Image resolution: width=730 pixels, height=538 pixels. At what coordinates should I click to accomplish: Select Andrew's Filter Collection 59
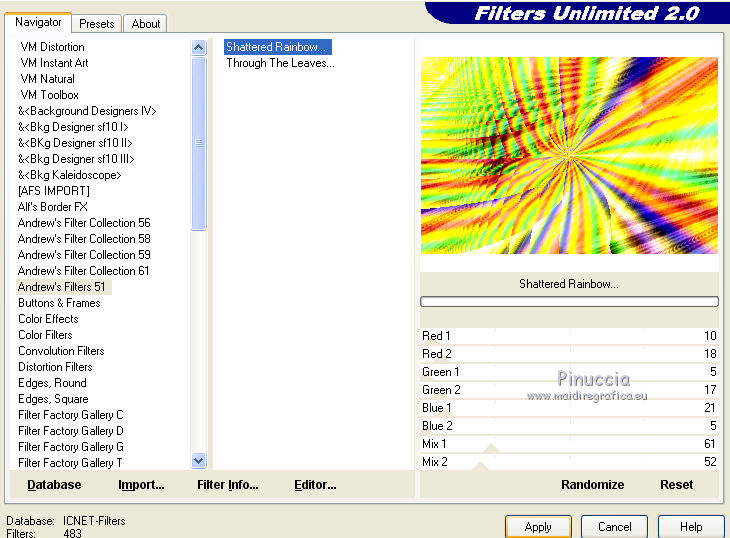[84, 255]
